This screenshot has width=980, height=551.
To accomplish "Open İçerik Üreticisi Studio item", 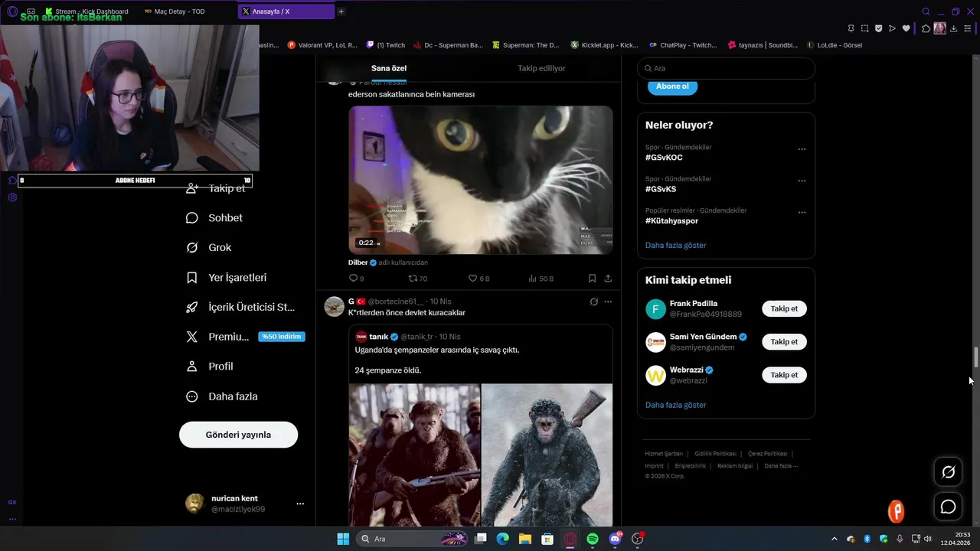I will 240,308.
